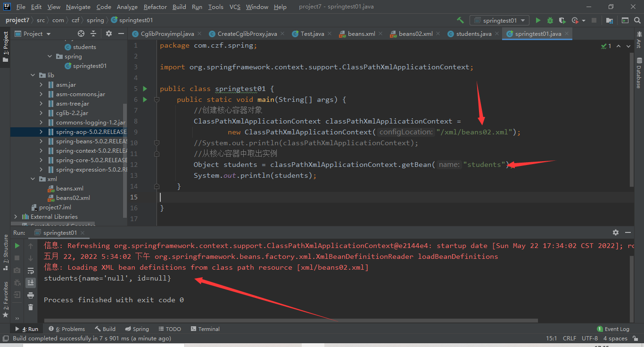The height and width of the screenshot is (347, 644).
Task: Open the Ant tool window sidebar
Action: [639, 39]
